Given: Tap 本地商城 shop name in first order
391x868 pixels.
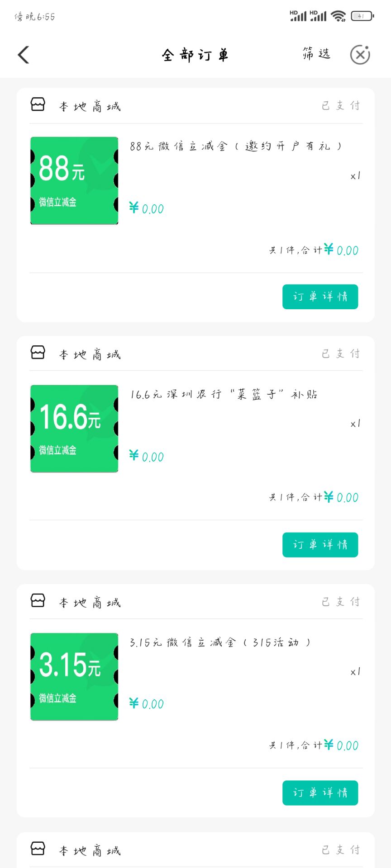Looking at the screenshot, I should click(90, 107).
